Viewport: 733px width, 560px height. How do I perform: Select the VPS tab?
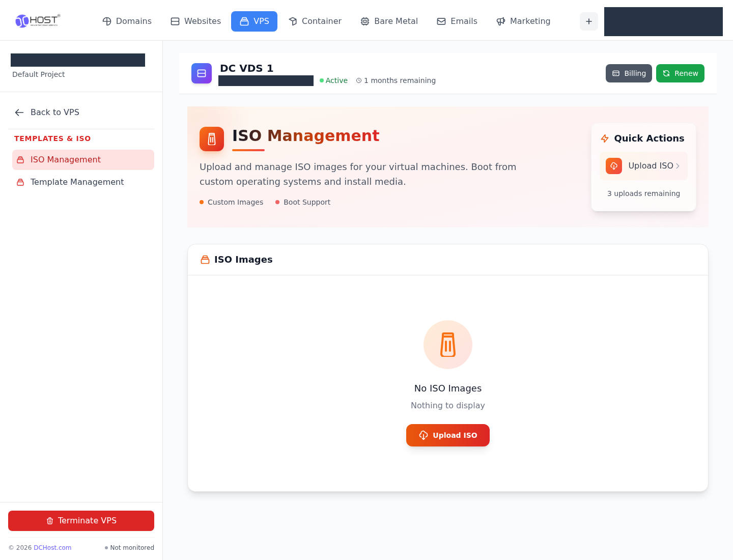pyautogui.click(x=254, y=21)
